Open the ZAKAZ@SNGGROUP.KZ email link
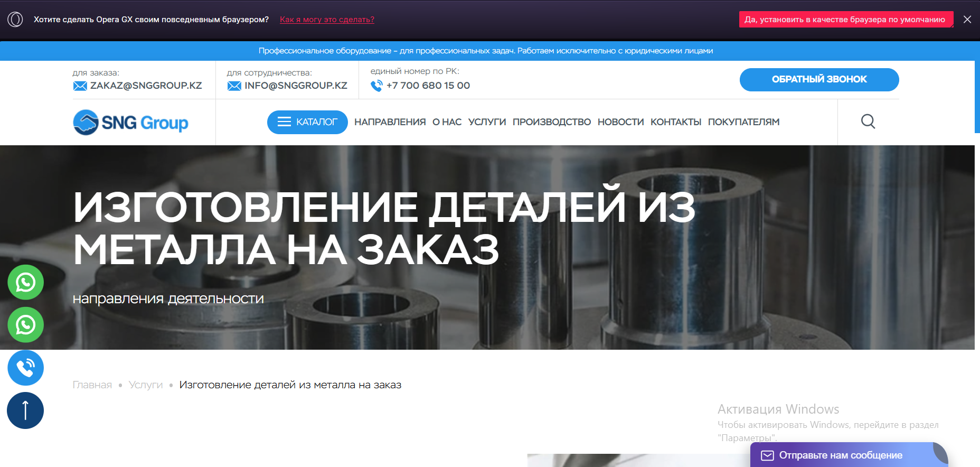980x467 pixels. click(x=146, y=86)
